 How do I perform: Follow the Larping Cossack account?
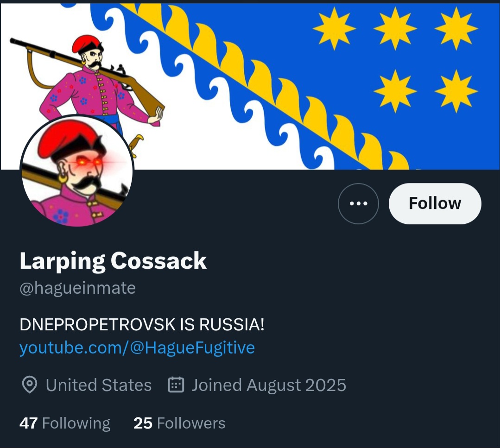(435, 203)
